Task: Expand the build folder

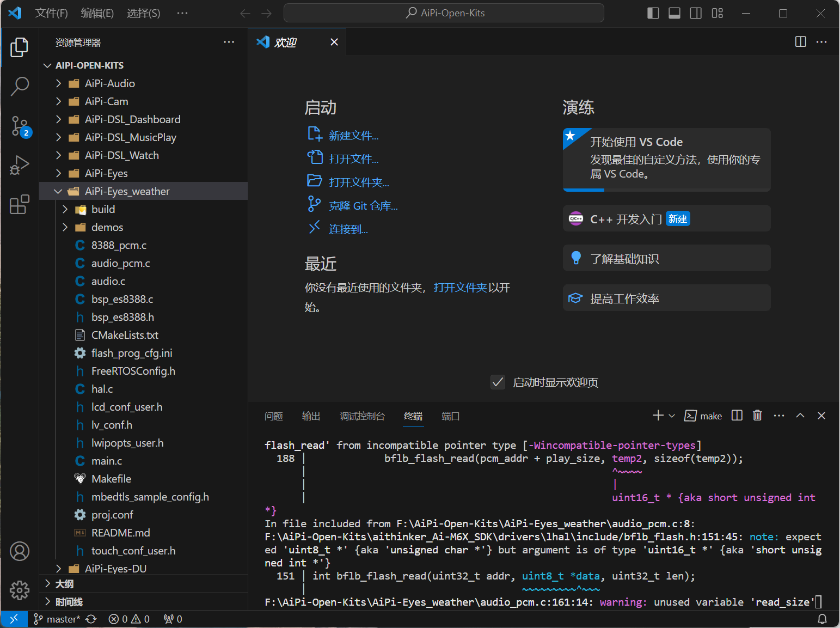Action: tap(65, 209)
